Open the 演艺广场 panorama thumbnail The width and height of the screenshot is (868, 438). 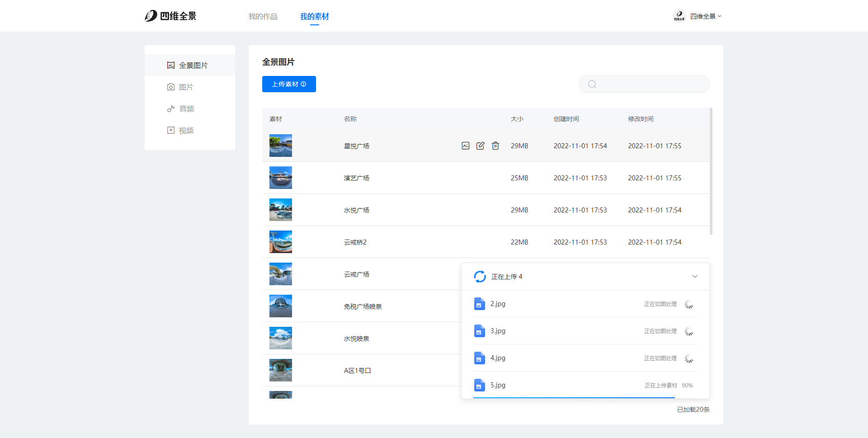pos(281,178)
